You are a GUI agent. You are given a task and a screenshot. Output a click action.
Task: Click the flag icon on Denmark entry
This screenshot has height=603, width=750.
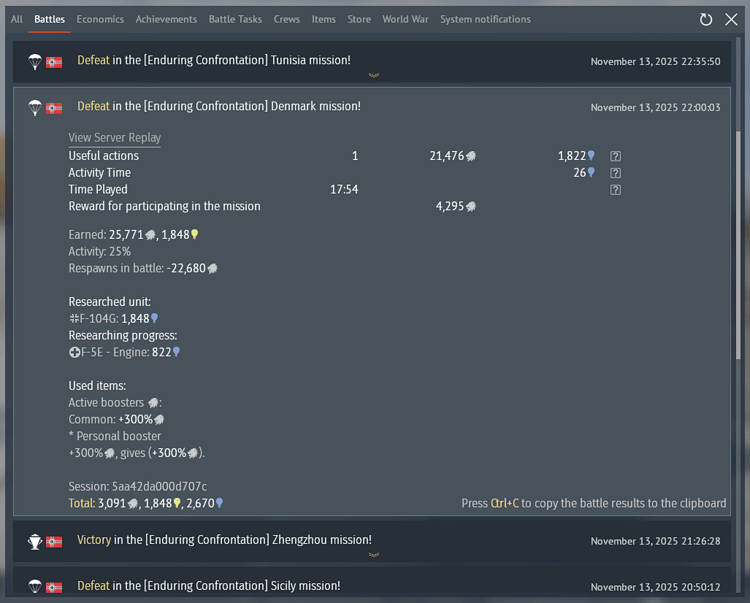tap(54, 108)
